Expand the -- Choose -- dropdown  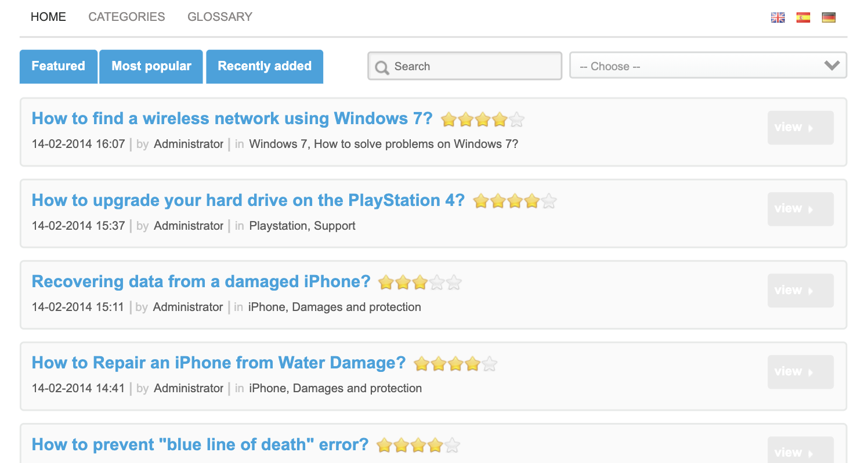708,66
